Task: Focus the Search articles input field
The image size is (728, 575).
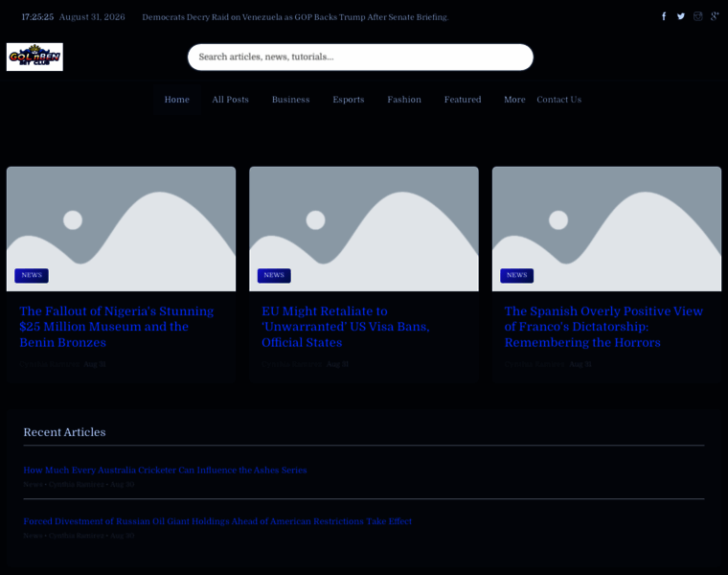Action: pyautogui.click(x=360, y=57)
